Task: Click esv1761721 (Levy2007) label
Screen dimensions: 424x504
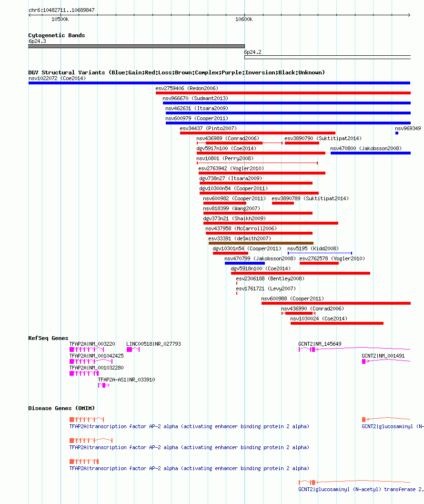Action: (266, 288)
